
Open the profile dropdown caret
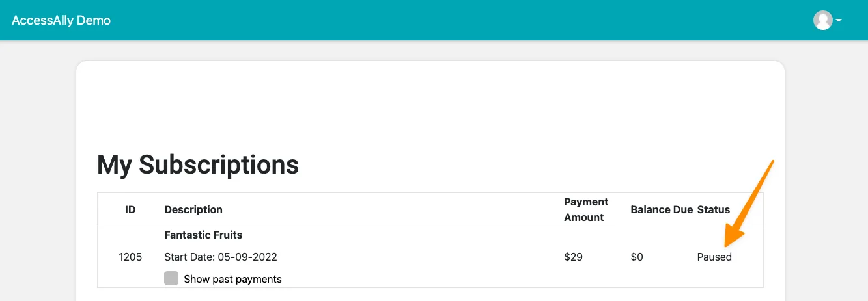[839, 21]
